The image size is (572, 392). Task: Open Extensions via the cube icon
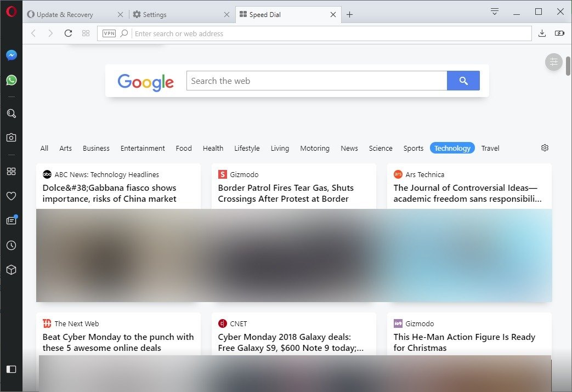[x=12, y=270]
